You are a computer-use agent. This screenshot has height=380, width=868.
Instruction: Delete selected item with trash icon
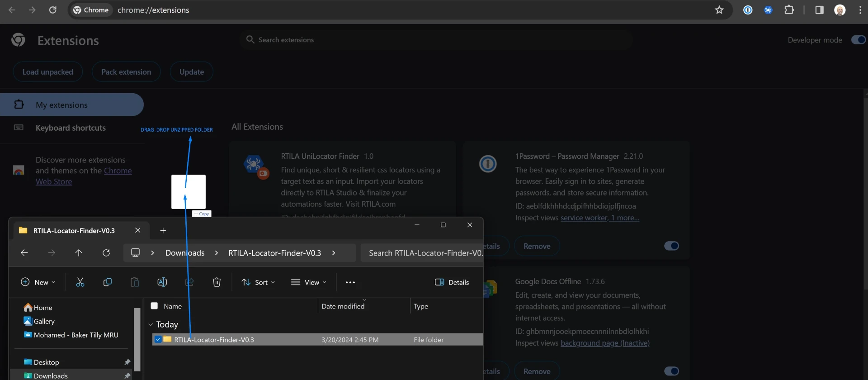pos(217,282)
